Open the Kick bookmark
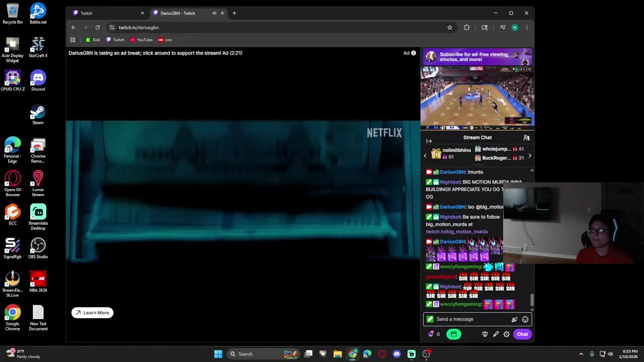644x362 pixels. point(93,40)
